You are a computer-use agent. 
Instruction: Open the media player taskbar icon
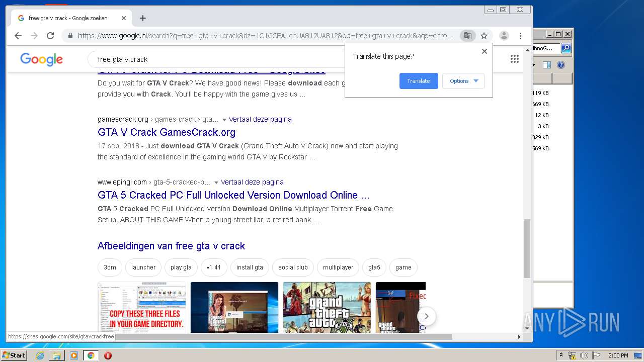74,355
